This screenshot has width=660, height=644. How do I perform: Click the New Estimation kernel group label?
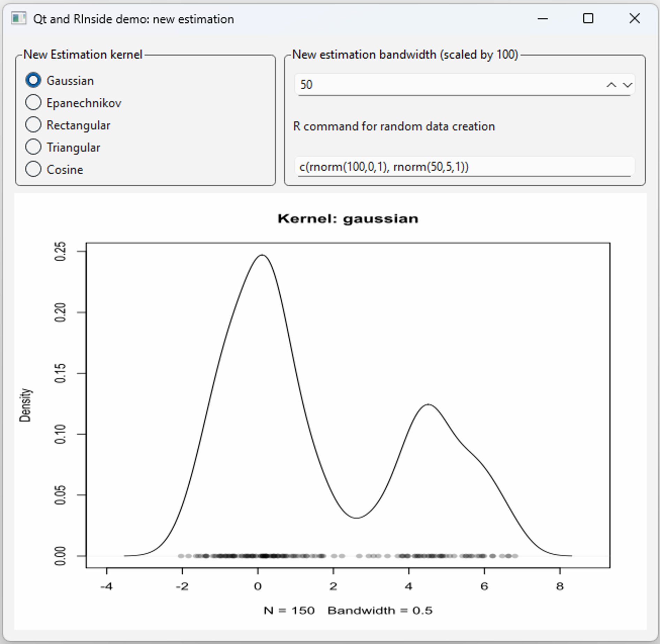pos(83,54)
